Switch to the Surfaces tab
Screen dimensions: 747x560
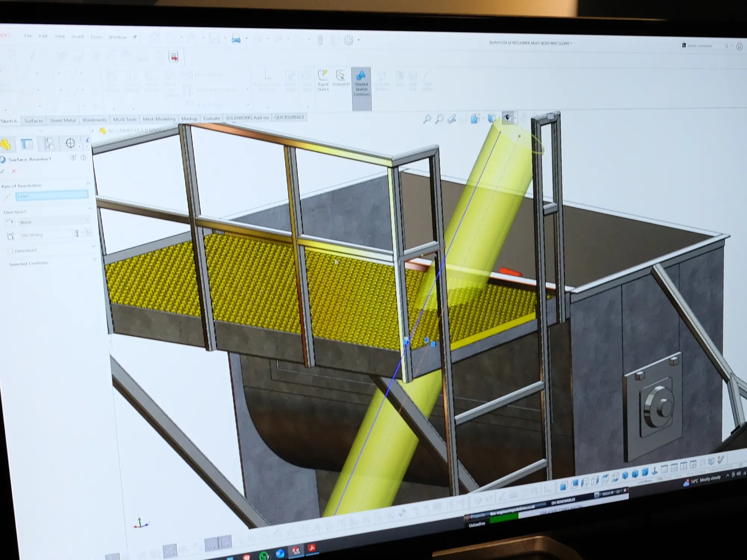click(x=34, y=120)
